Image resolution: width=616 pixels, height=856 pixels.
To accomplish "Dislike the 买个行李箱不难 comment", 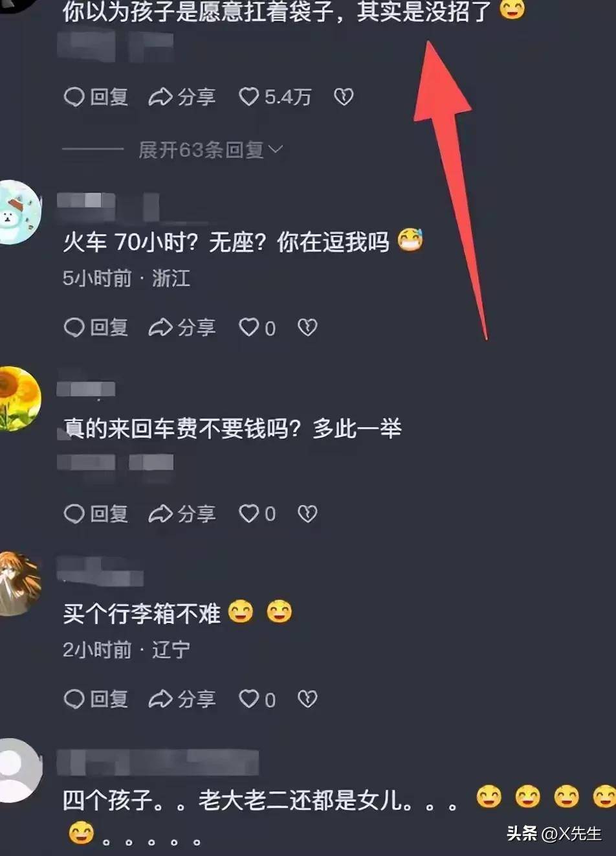I will point(307,699).
